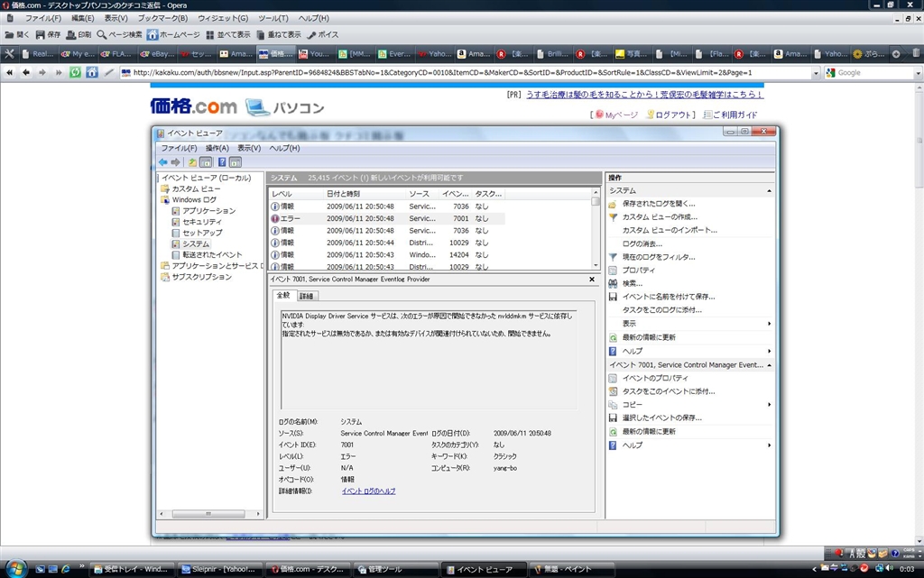Open the イベント ログのヘルプ link
The image size is (924, 578).
tap(368, 491)
